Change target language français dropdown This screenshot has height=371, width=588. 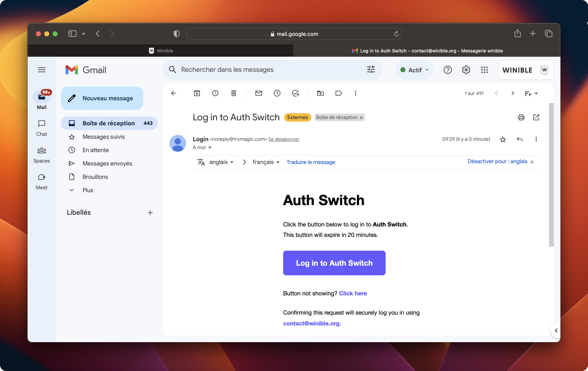tap(266, 162)
